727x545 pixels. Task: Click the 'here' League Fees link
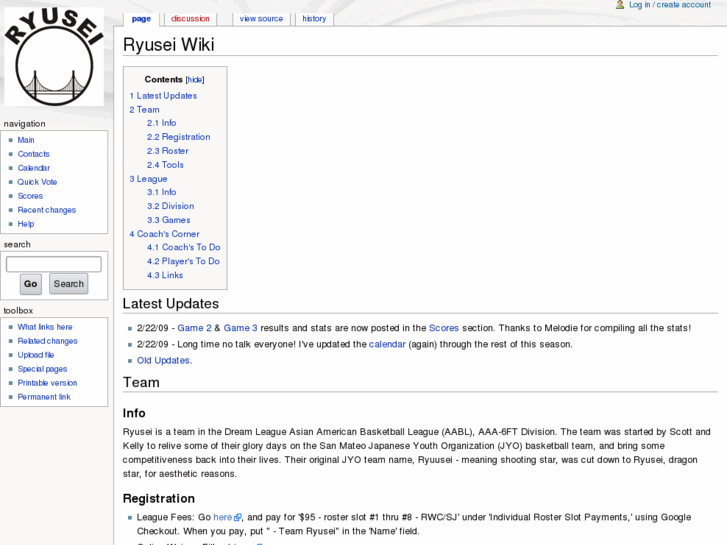click(x=223, y=517)
